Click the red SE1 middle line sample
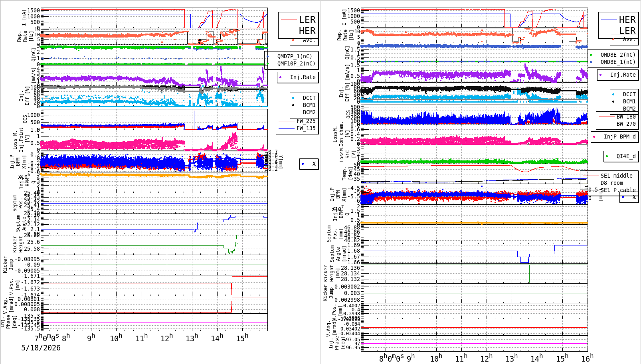The image size is (641, 364). [x=590, y=176]
